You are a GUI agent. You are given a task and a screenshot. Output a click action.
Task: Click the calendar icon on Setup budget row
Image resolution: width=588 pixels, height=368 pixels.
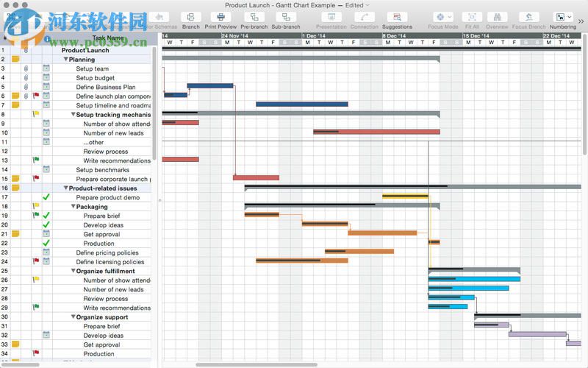[x=46, y=77]
